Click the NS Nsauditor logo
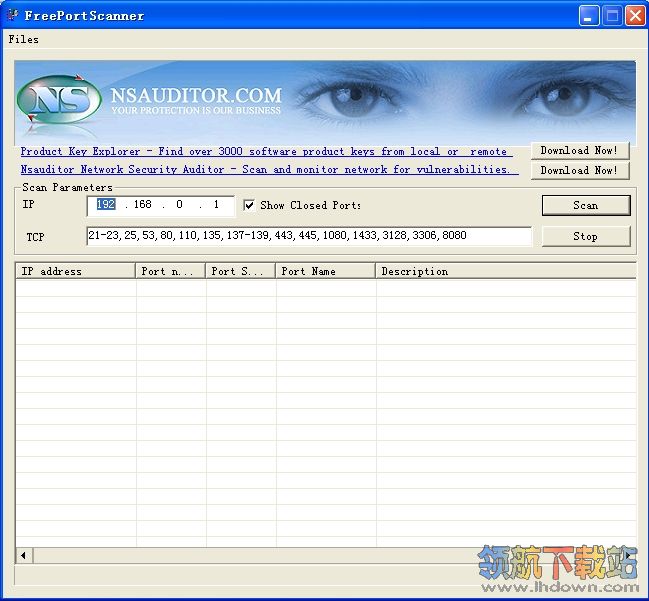Screen dimensions: 649x601 (x=59, y=100)
